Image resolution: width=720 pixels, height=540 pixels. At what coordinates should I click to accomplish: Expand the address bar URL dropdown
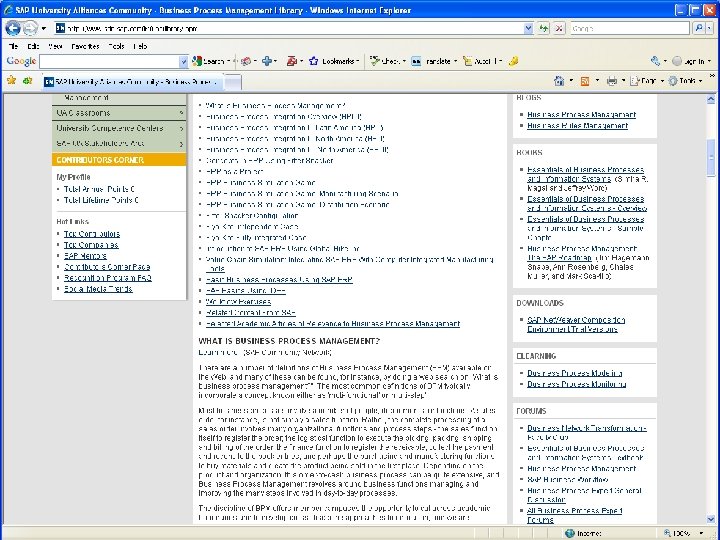pyautogui.click(x=528, y=28)
